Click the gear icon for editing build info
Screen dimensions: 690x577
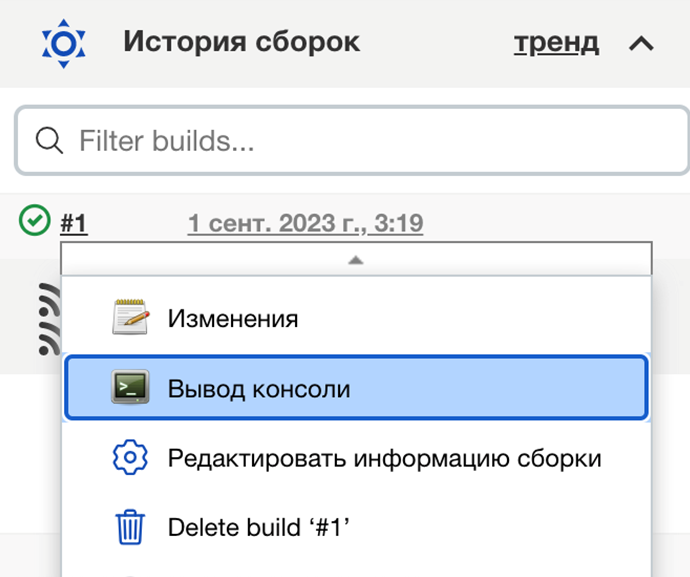tap(131, 458)
